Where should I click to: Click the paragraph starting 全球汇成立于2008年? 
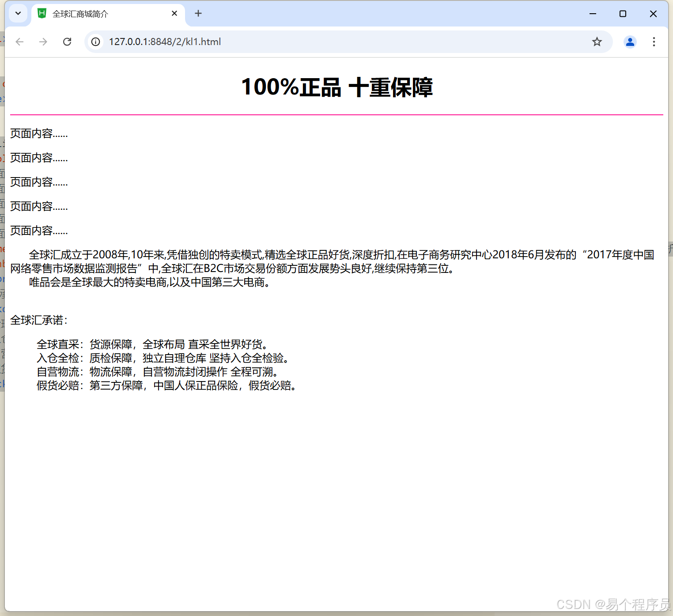[332, 261]
